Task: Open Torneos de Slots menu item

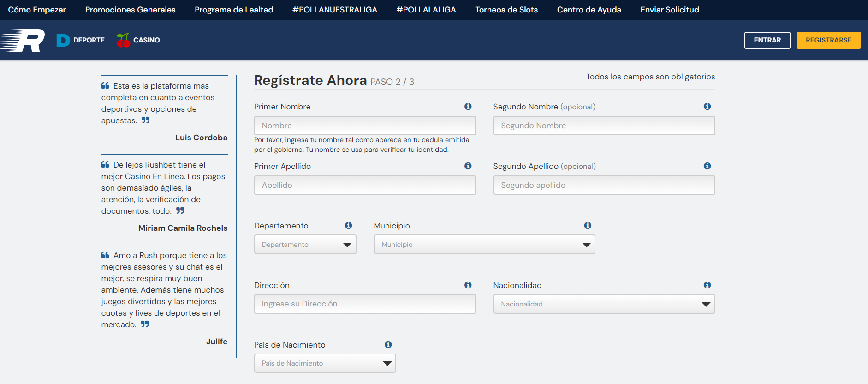Action: [x=506, y=10]
